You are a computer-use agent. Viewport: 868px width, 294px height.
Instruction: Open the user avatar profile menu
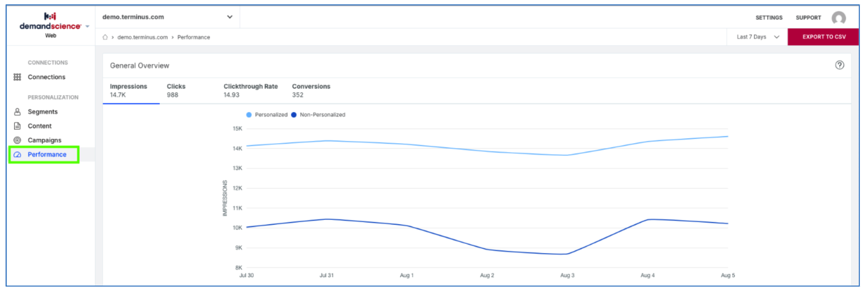pyautogui.click(x=838, y=18)
